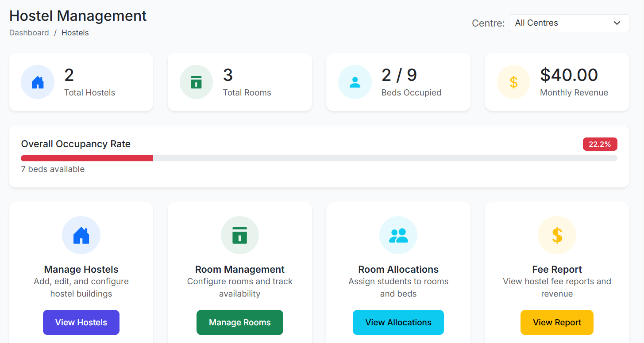
Task: Open the Dashboard breadcrumb link
Action: coord(29,32)
